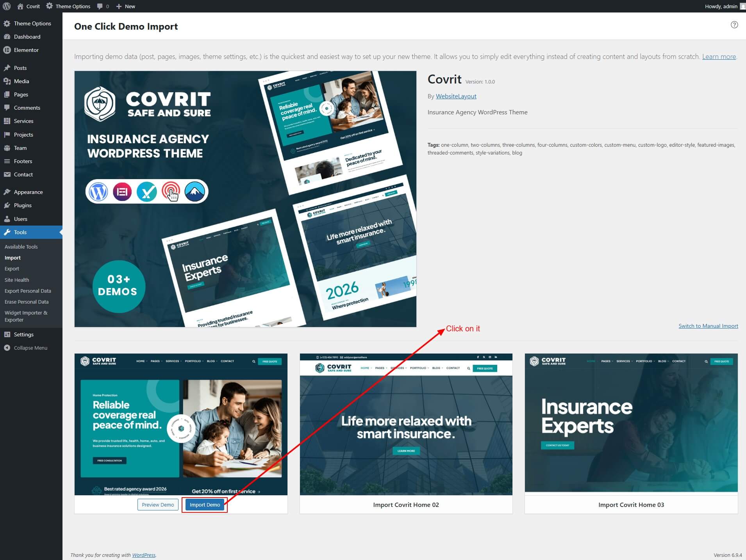Click the Users icon in sidebar

click(x=7, y=219)
